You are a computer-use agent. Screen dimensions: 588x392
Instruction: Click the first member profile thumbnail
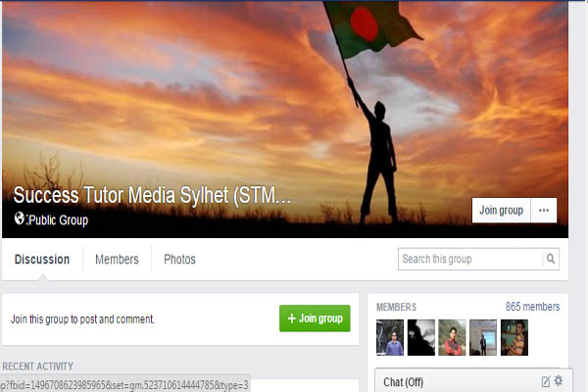(390, 337)
